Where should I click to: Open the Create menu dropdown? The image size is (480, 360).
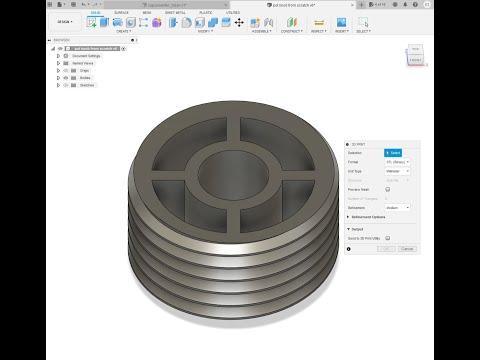coord(124,31)
